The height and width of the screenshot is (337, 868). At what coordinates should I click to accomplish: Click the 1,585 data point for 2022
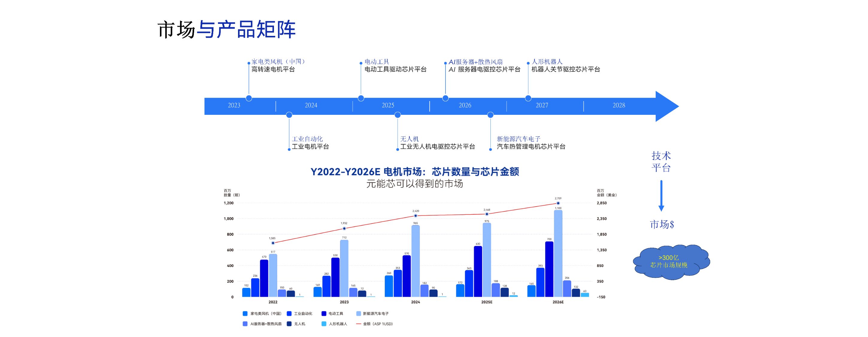273,243
